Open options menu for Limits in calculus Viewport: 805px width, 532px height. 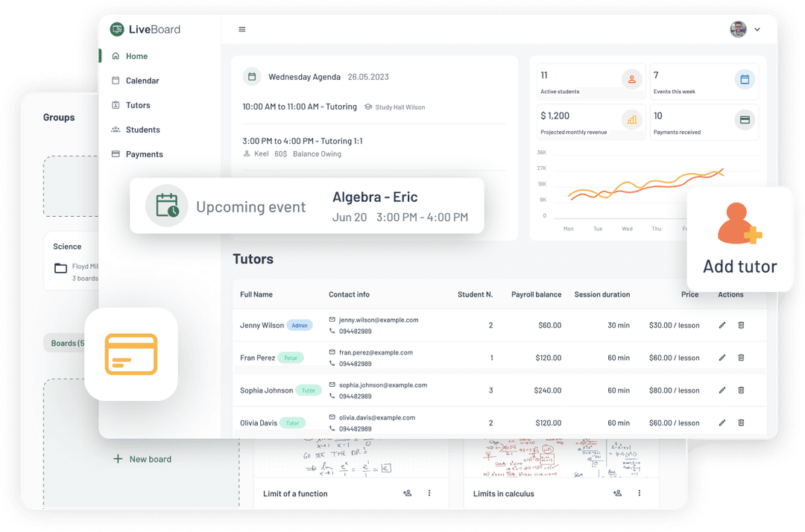click(x=639, y=493)
